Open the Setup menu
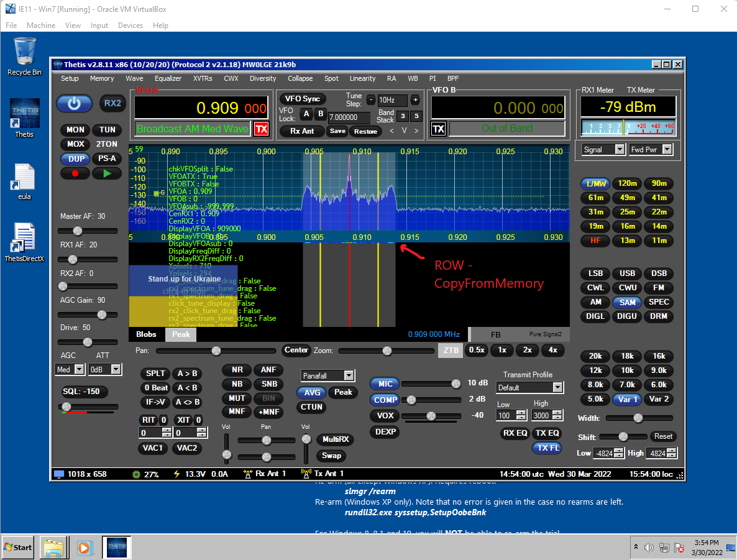Screen dimensions: 737x560 click(x=70, y=78)
